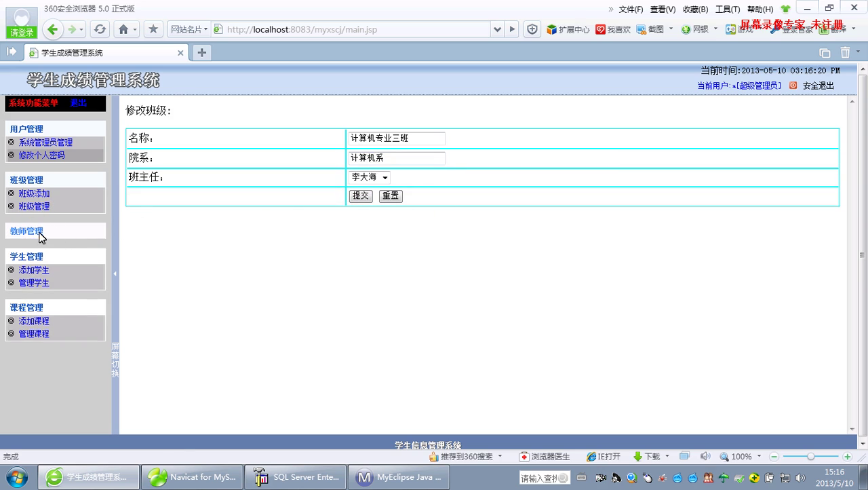
Task: Open 添加学生 link
Action: 34,270
